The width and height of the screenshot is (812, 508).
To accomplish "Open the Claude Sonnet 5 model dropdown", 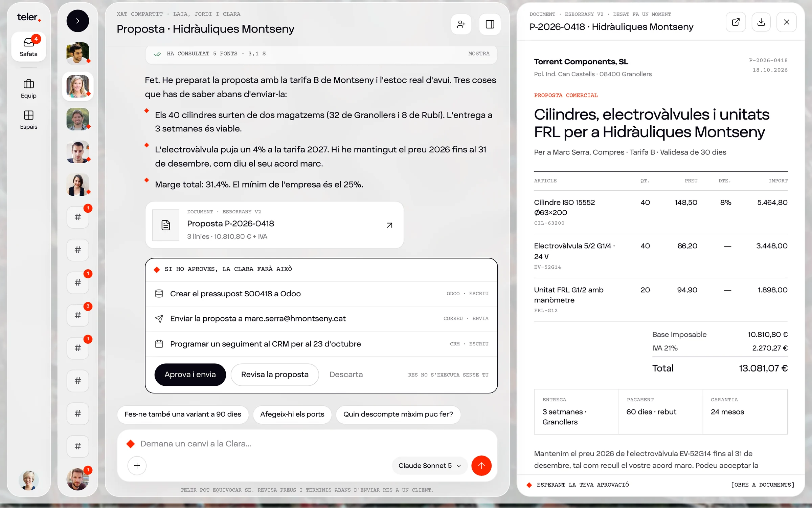I will [x=429, y=466].
